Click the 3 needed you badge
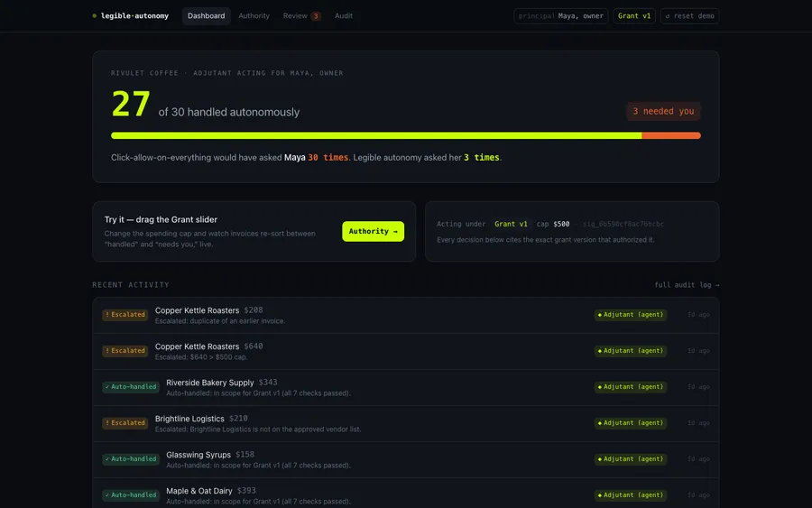812x508 pixels. click(663, 111)
